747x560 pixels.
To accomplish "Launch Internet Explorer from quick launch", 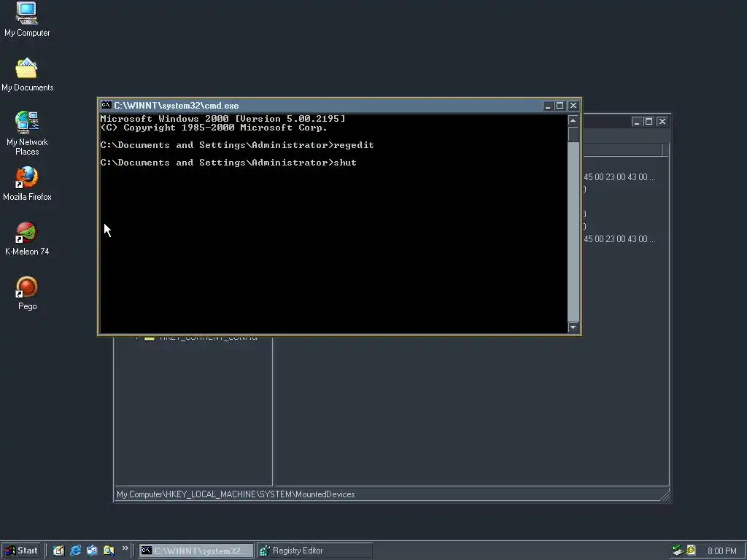I will [x=75, y=551].
